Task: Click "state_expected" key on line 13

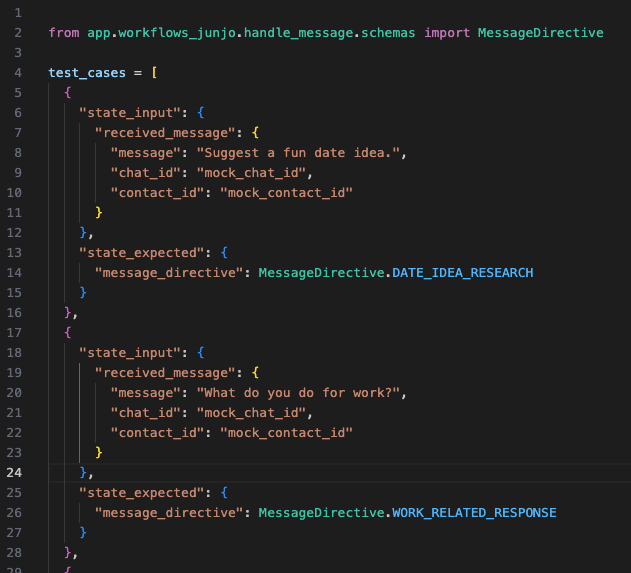Action: point(142,253)
